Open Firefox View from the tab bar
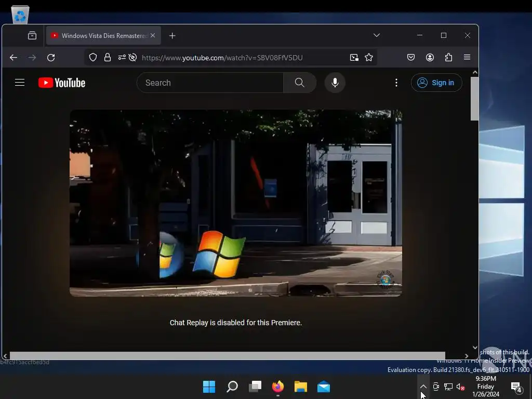Viewport: 532px width, 399px height. tap(32, 35)
